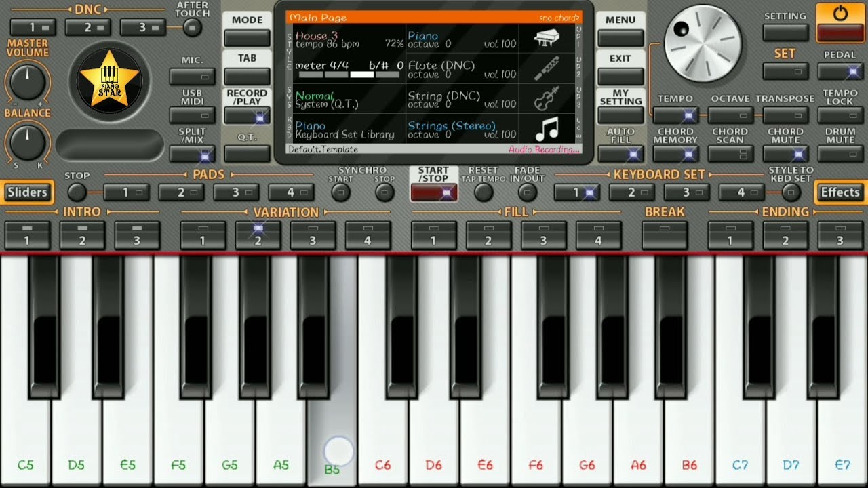Toggle the MIC. button
Viewport: 868px width, 488px height.
(193, 77)
